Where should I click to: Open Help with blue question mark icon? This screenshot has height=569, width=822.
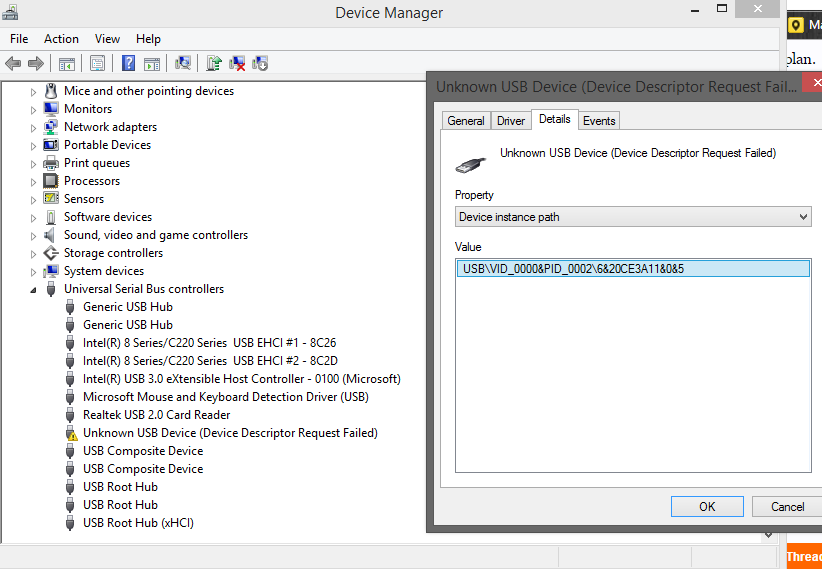(x=128, y=63)
